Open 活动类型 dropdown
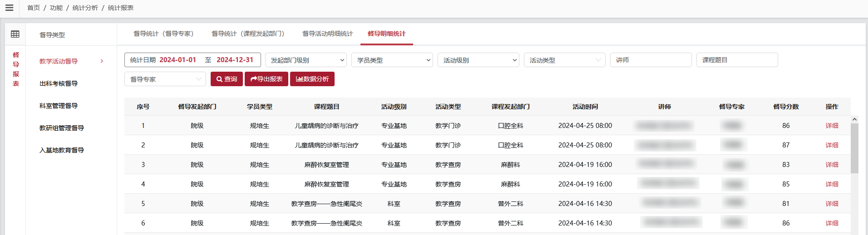This screenshot has width=868, height=235. click(565, 60)
